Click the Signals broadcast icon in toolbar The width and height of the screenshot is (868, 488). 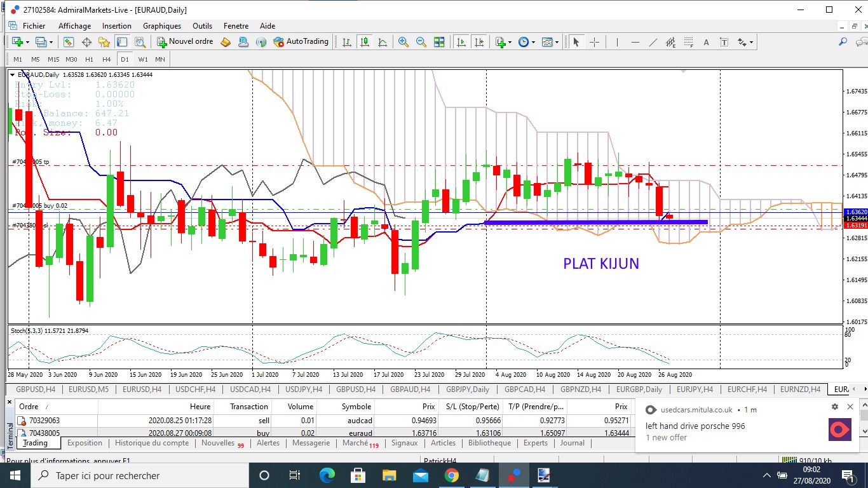coord(261,42)
